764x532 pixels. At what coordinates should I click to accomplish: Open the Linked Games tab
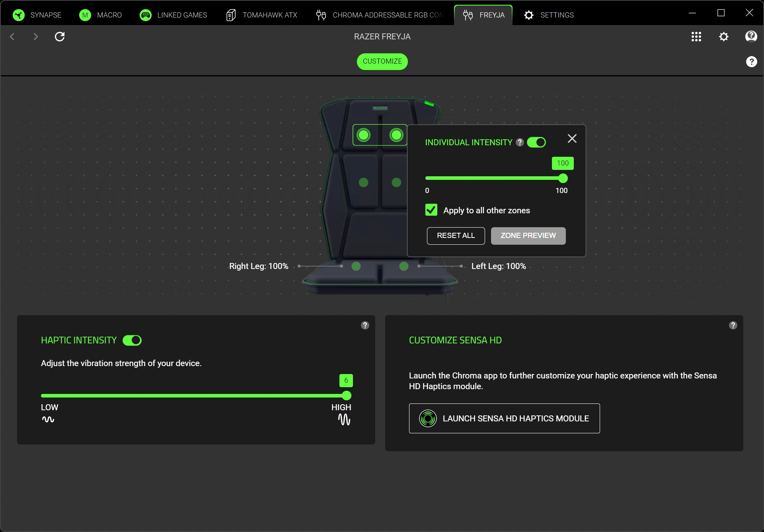pos(173,15)
